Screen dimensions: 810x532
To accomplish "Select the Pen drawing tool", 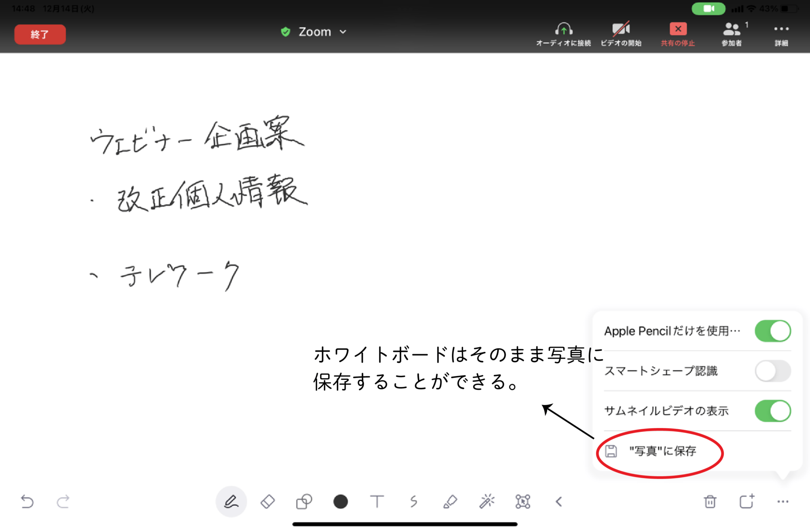I will pos(231,502).
